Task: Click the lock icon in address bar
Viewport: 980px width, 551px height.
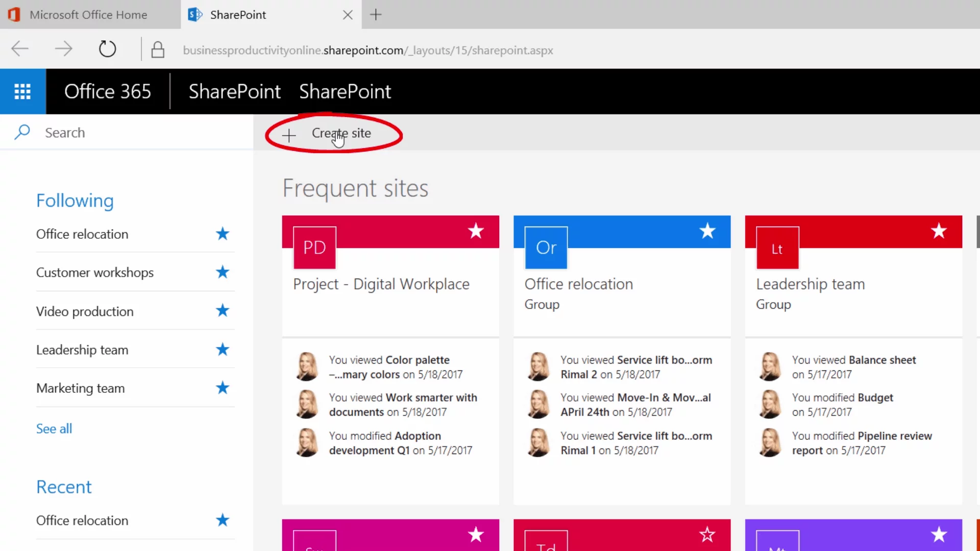Action: click(158, 49)
